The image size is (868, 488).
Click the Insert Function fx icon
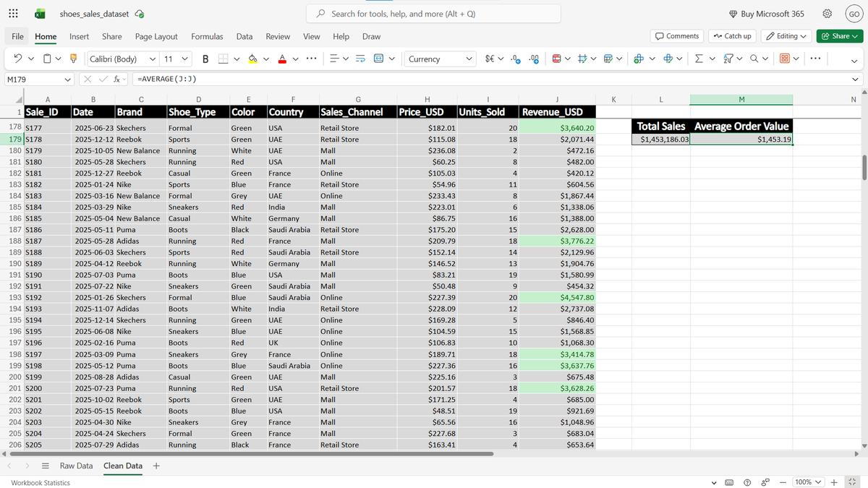point(116,79)
